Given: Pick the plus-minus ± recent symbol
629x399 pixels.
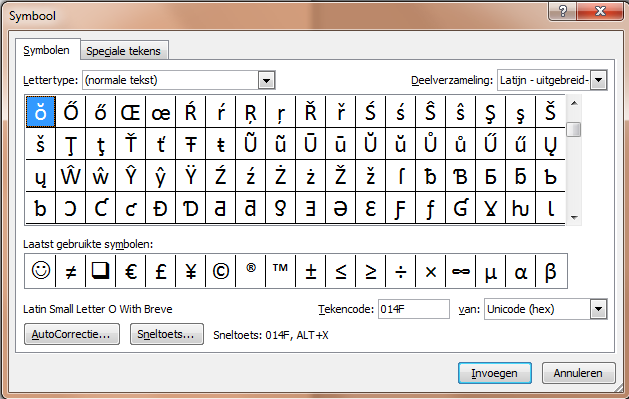Looking at the screenshot, I should (x=310, y=271).
